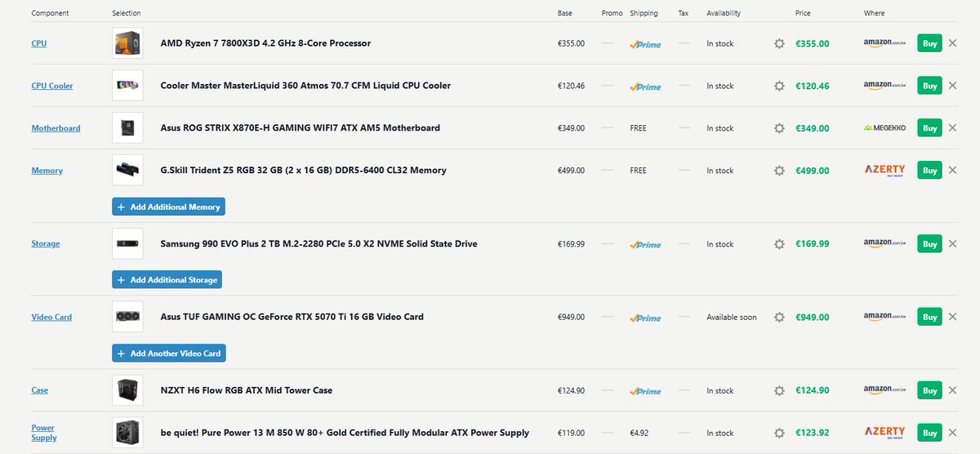980x454 pixels.
Task: Open price settings gear for Storage row
Action: (779, 244)
